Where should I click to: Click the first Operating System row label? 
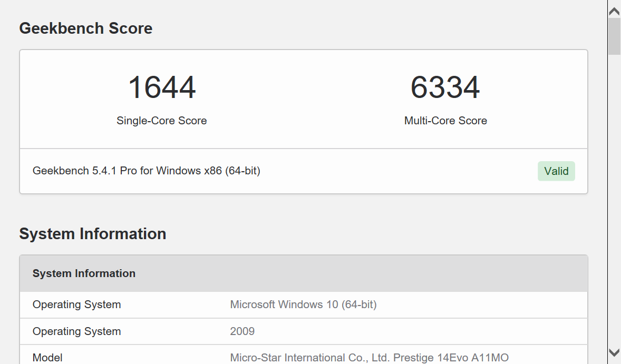click(x=77, y=304)
